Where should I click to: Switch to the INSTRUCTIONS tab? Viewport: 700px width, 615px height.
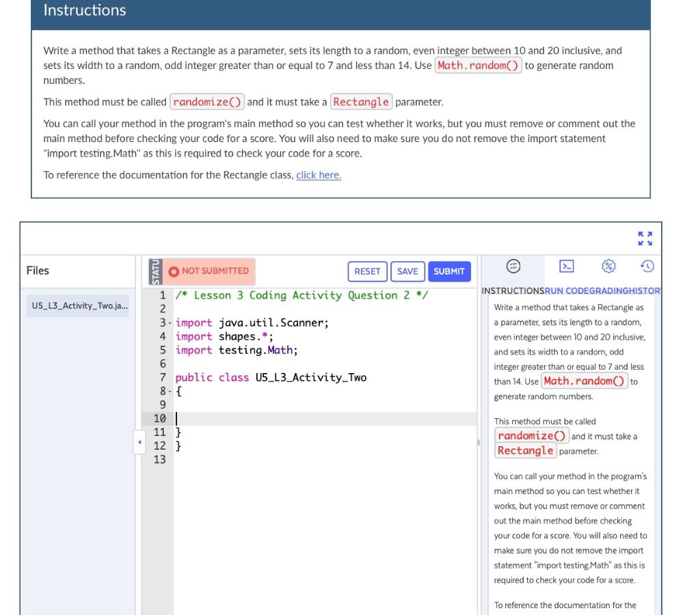[x=513, y=290]
